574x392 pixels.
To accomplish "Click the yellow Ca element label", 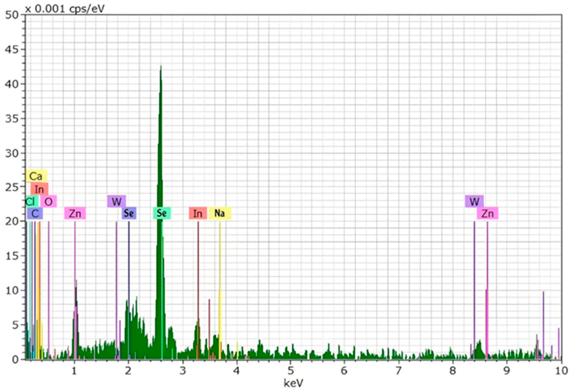I will coord(36,176).
